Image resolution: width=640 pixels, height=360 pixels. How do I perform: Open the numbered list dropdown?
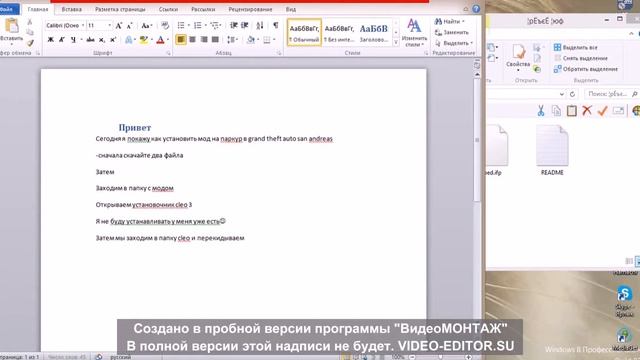[x=205, y=26]
